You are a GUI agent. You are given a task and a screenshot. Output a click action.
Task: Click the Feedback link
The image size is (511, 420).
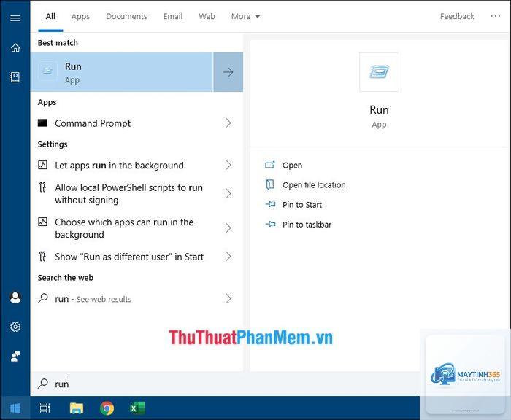(457, 16)
